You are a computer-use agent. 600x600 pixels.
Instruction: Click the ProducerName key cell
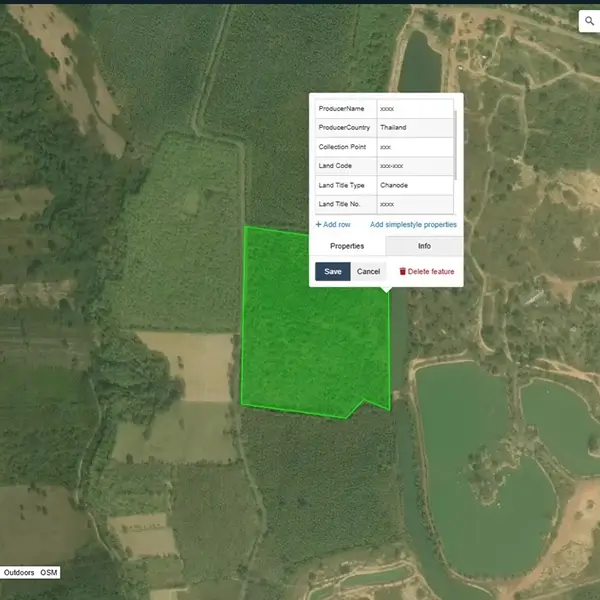pyautogui.click(x=345, y=108)
